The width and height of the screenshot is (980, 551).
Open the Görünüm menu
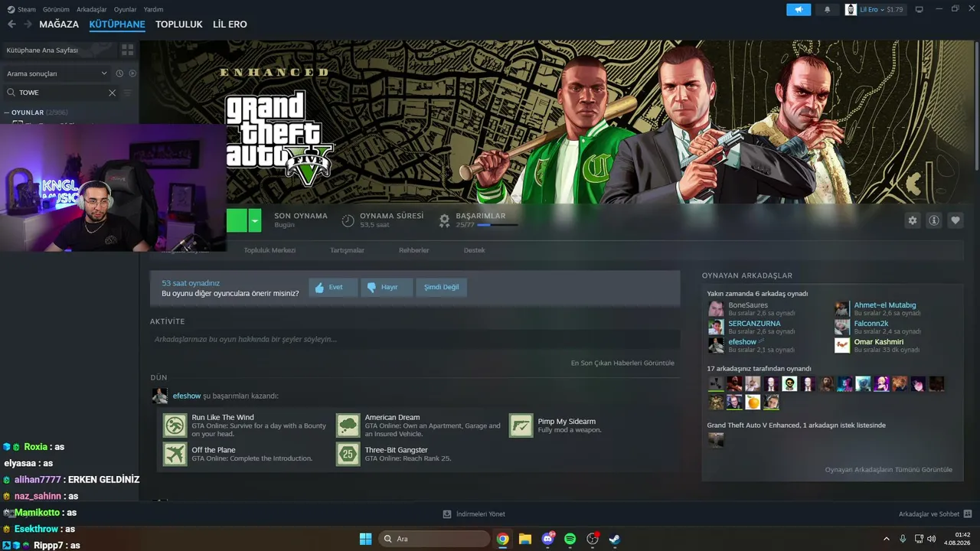pos(56,9)
